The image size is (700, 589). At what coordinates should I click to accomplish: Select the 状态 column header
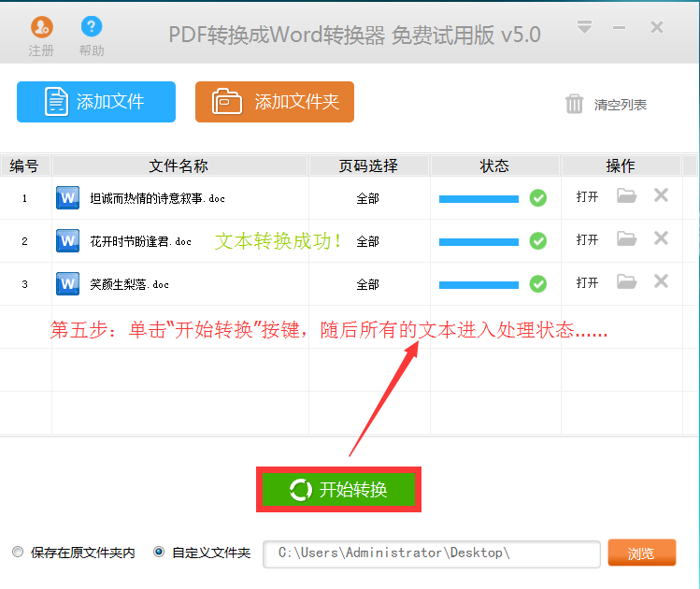[x=494, y=165]
